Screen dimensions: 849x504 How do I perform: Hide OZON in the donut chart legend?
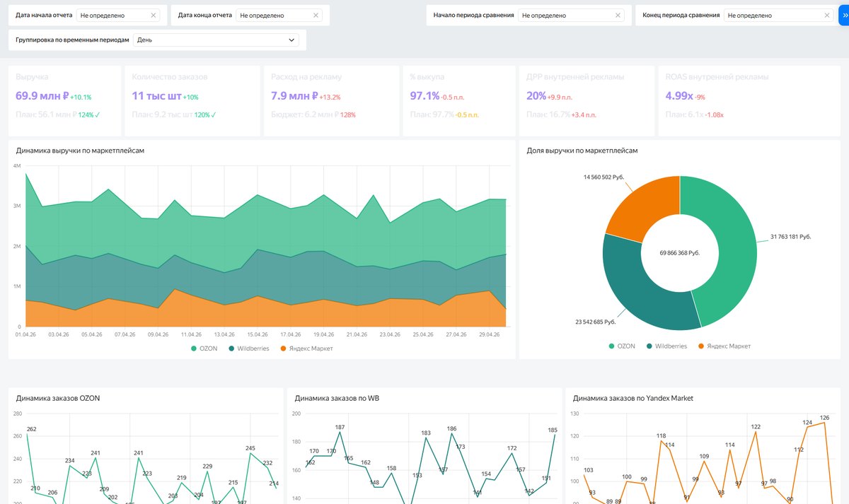622,346
